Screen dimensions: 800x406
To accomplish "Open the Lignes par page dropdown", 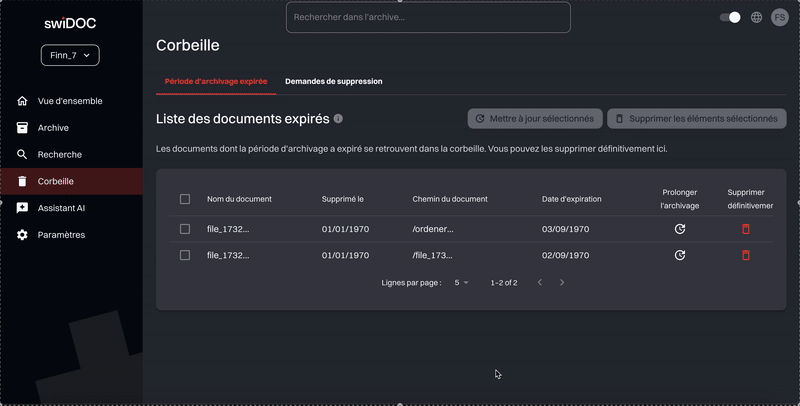I will coord(461,283).
